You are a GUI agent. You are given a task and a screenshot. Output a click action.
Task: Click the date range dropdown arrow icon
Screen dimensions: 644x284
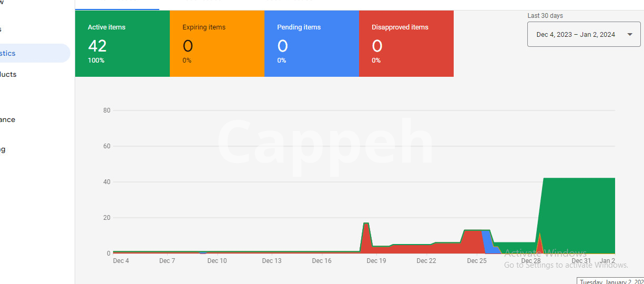630,35
